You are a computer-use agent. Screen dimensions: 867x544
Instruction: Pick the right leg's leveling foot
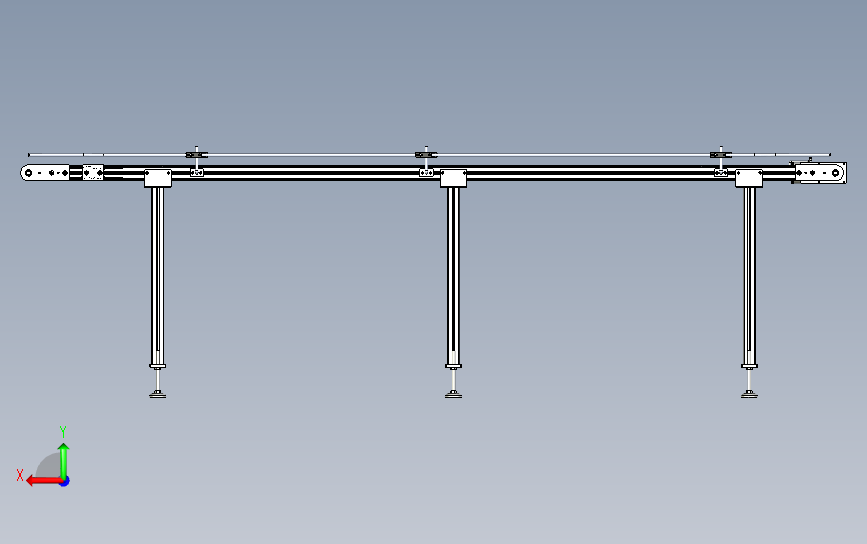749,394
